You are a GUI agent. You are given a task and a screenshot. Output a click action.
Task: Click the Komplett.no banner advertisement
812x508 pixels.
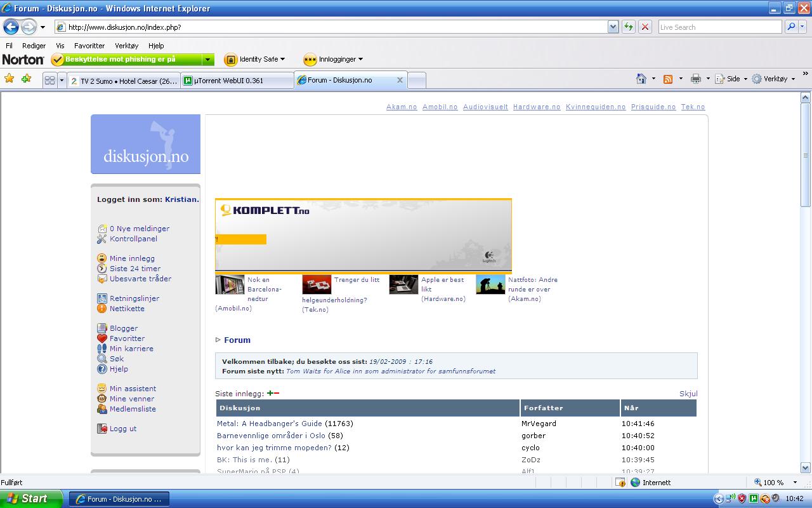(363, 235)
